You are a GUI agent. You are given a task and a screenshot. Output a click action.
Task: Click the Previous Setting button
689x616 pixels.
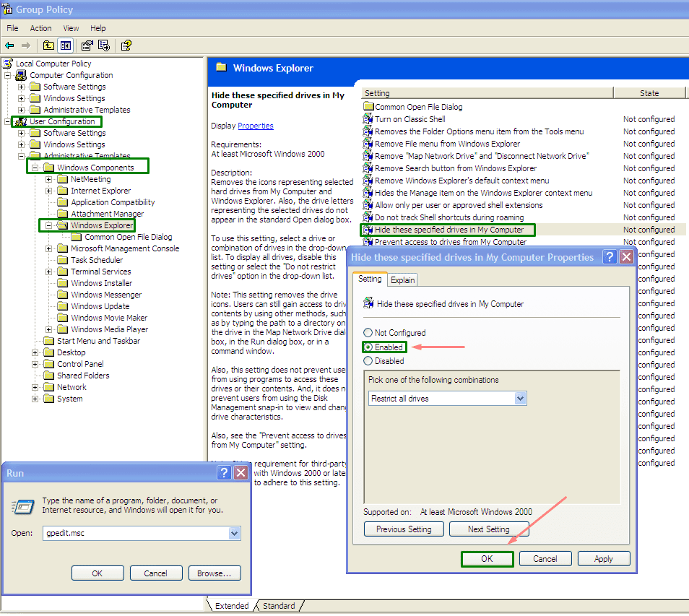(404, 529)
